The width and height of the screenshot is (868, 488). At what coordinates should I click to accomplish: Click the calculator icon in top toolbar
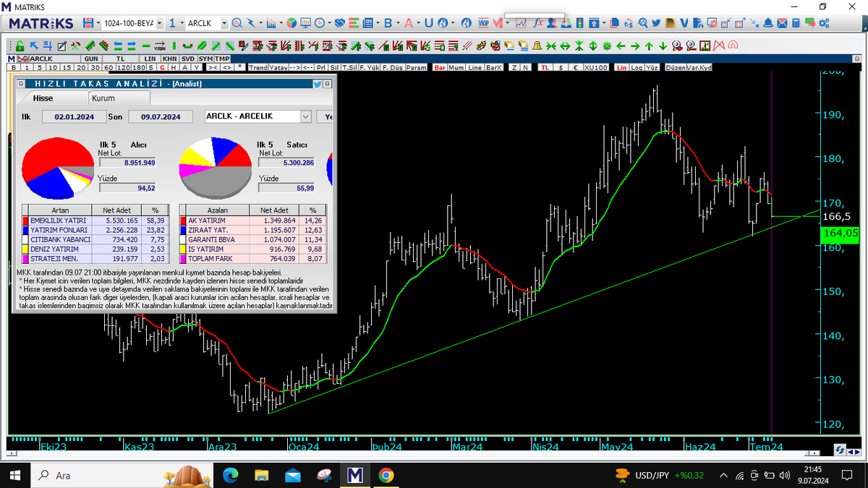796,22
